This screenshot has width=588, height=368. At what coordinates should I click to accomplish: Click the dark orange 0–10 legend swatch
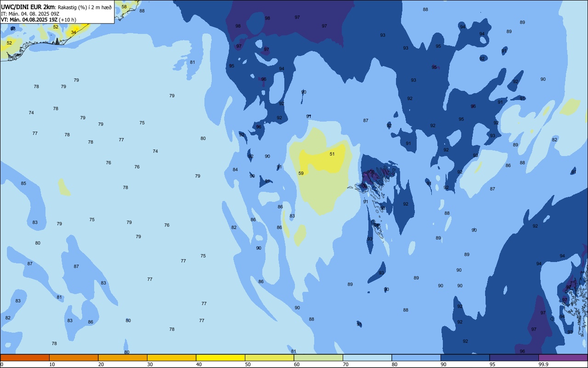tap(25, 357)
